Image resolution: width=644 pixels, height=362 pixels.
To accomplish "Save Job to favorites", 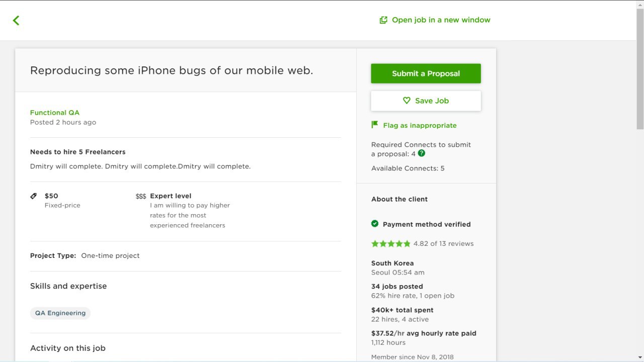I will pyautogui.click(x=426, y=101).
